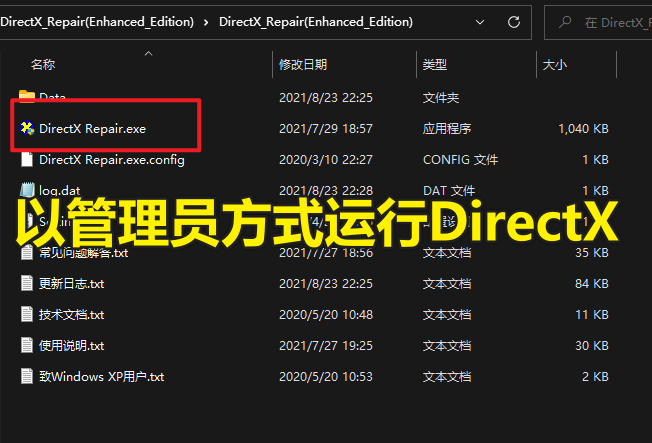Click the 更新日志.txt document icon
The height and width of the screenshot is (443, 652).
tap(27, 283)
